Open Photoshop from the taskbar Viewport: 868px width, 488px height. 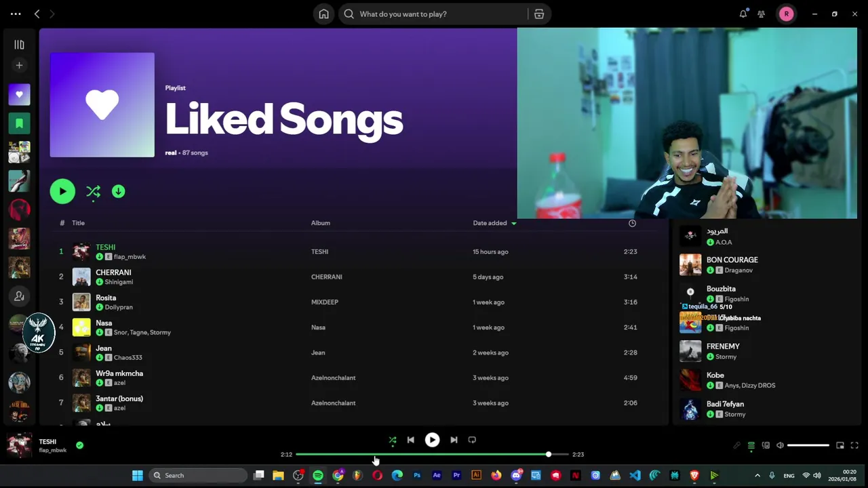coord(417,475)
